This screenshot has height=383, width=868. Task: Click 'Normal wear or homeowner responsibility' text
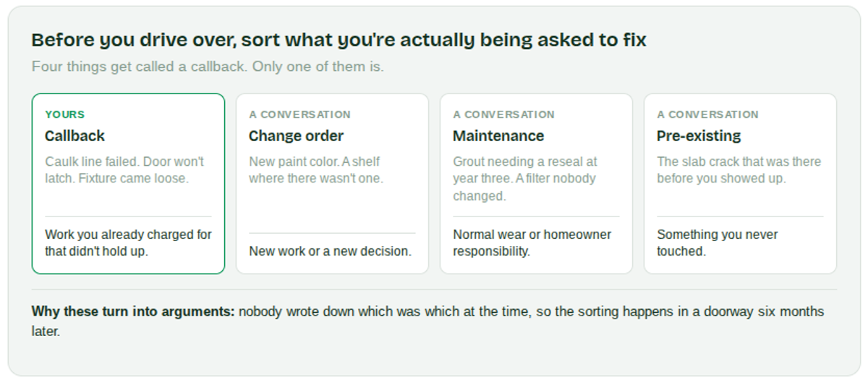tap(532, 243)
